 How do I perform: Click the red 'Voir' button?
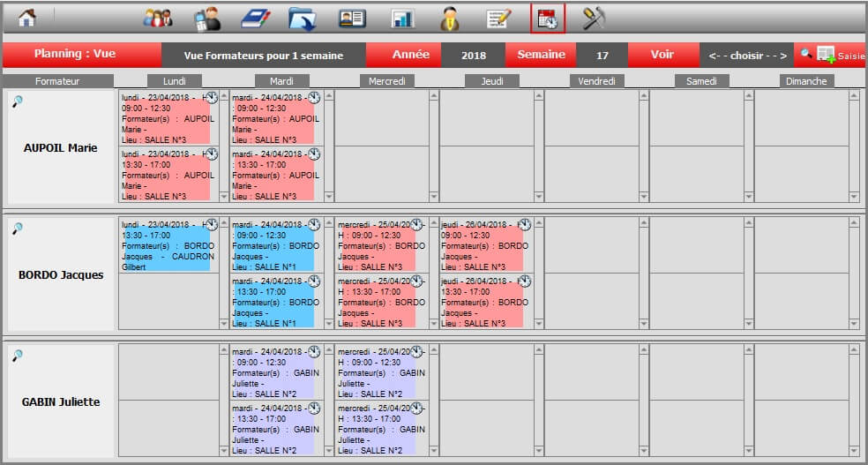click(x=662, y=55)
